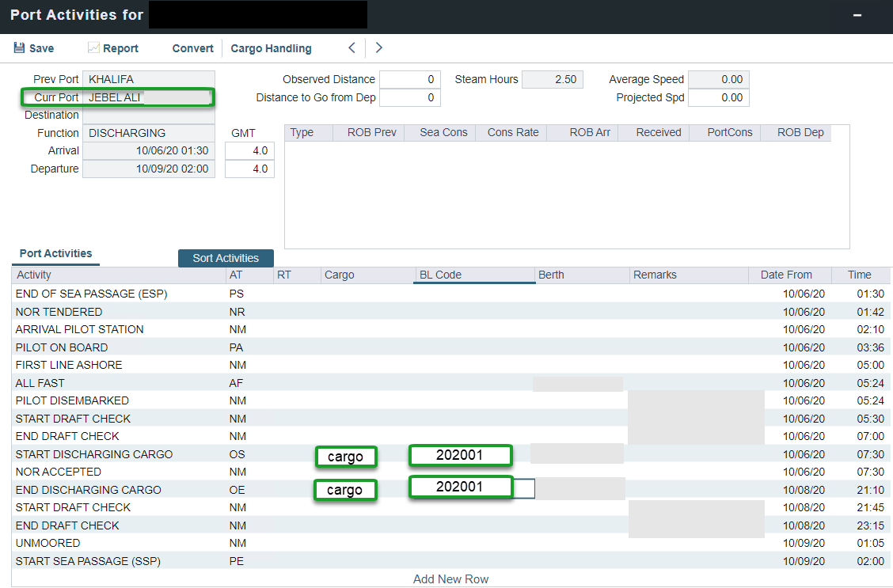This screenshot has width=893, height=588.
Task: Click the Arrival GMT offset field
Action: pyautogui.click(x=249, y=150)
